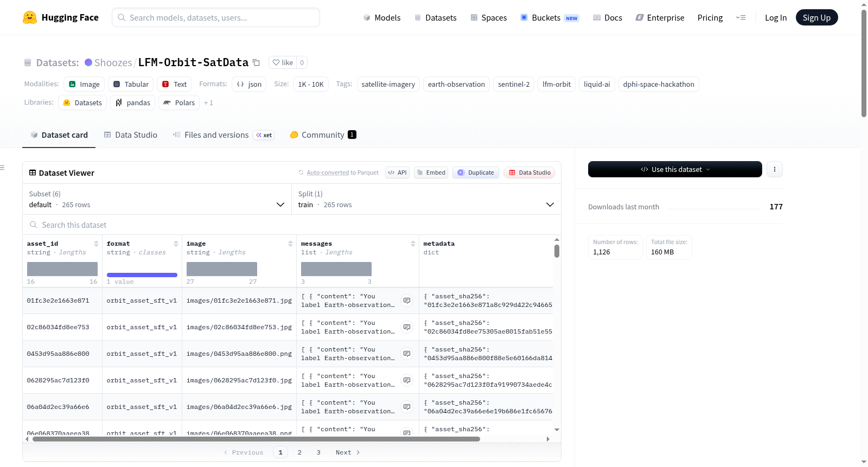Viewport: 868px width, 467px height.
Task: Open the Community tab
Action: tap(323, 135)
